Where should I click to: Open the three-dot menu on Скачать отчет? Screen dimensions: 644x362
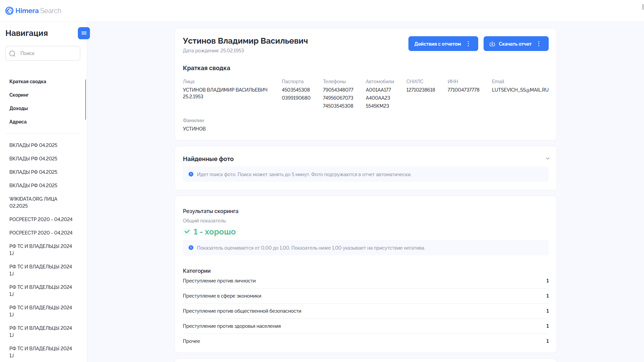click(x=539, y=44)
